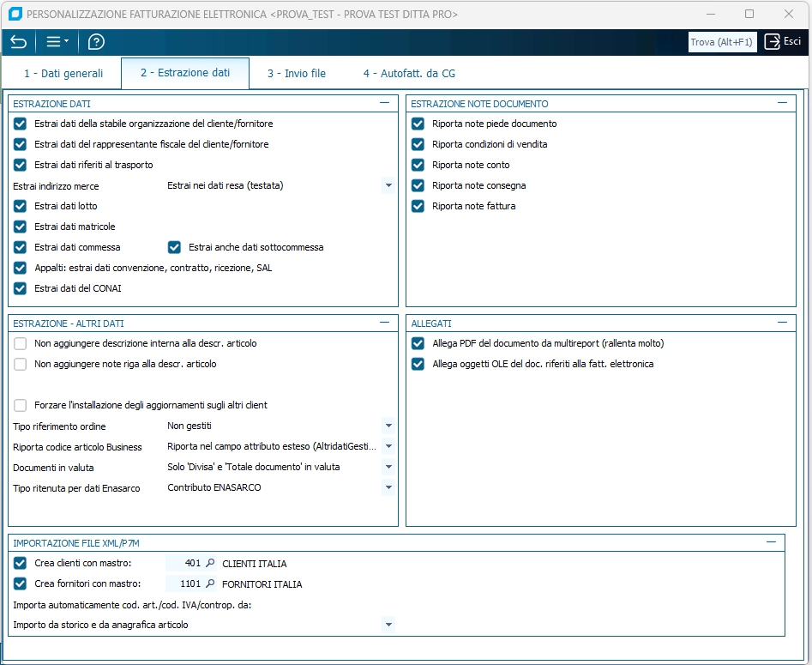Lookup clienti mastro 401 with magnifier
Image resolution: width=812 pixels, height=665 pixels.
click(x=210, y=563)
